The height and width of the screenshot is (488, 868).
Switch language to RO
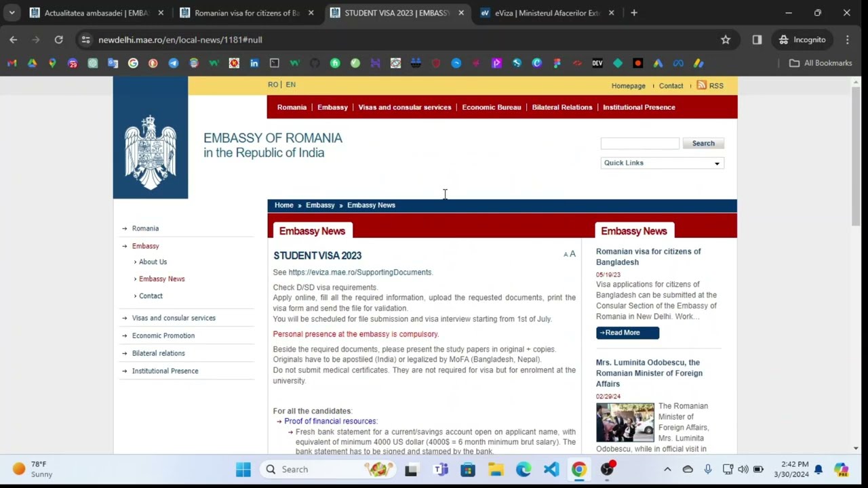(273, 85)
